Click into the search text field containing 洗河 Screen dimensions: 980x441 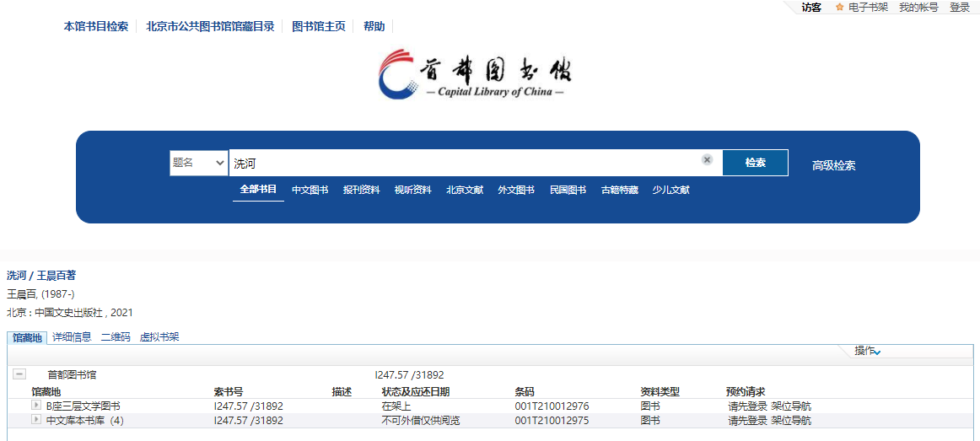pos(464,163)
